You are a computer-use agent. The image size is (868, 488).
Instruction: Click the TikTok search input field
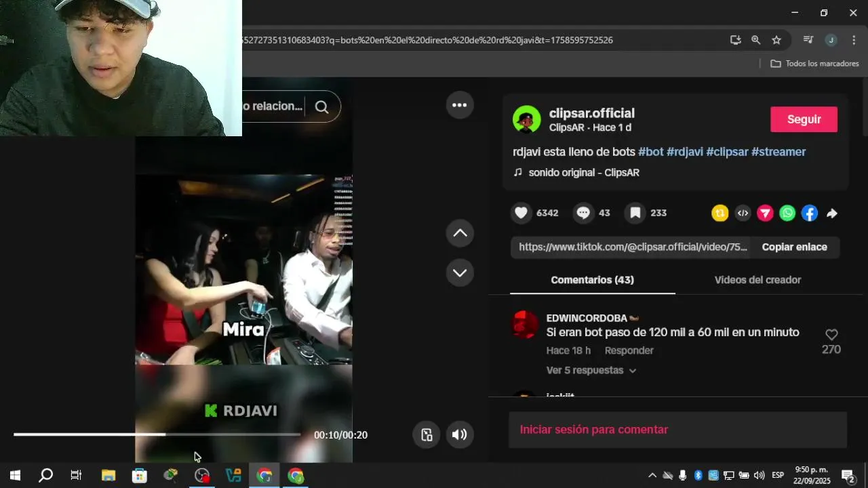(273, 106)
